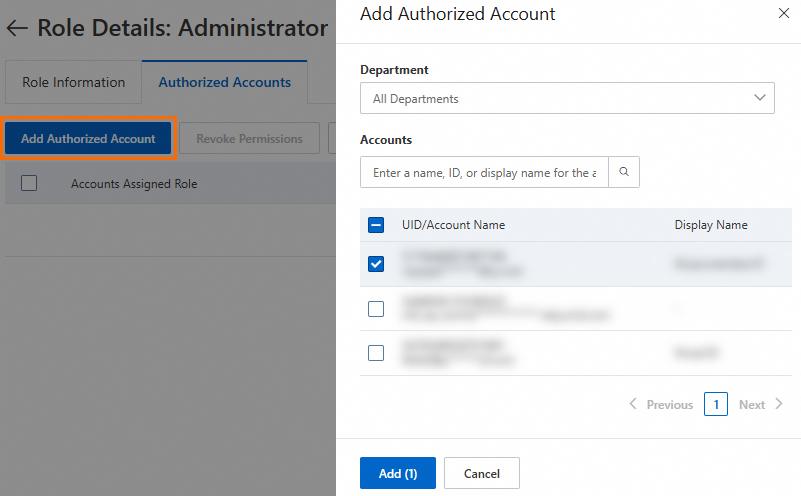Click the UID/Account Name column header
The height and width of the screenshot is (496, 801).
[453, 225]
